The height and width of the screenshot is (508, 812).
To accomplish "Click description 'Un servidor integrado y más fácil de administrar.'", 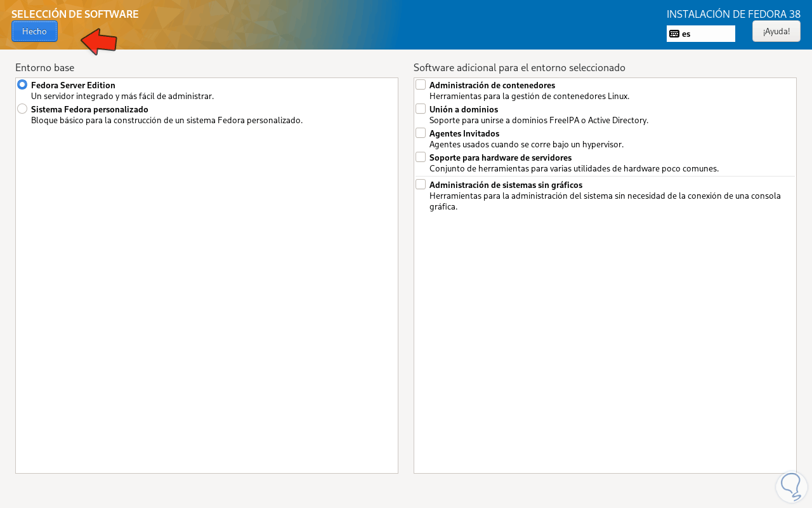I will point(122,97).
